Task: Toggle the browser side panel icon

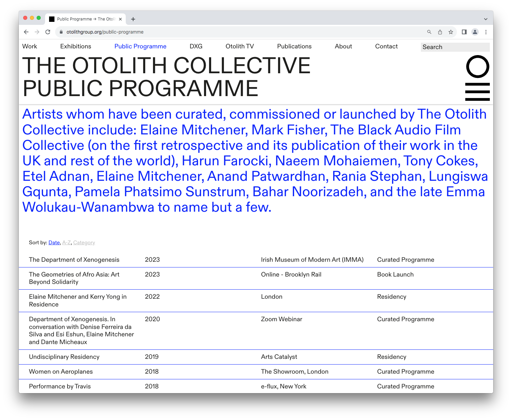Action: point(464,32)
